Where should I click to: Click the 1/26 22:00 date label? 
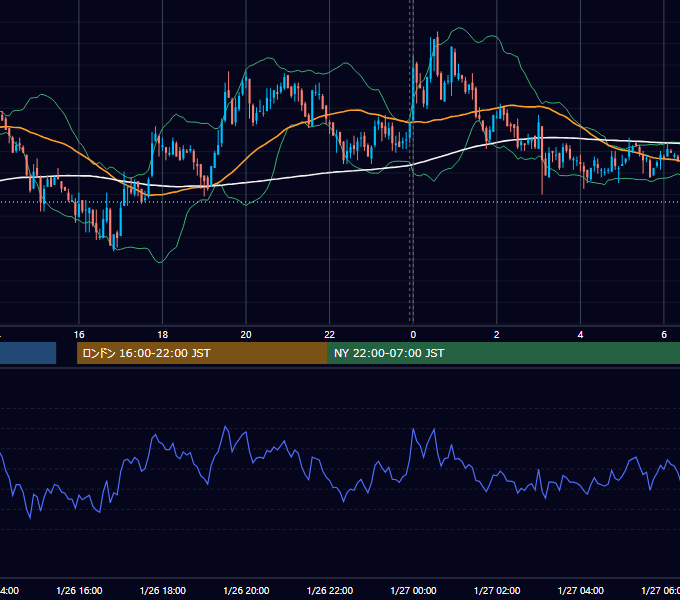[x=330, y=591]
